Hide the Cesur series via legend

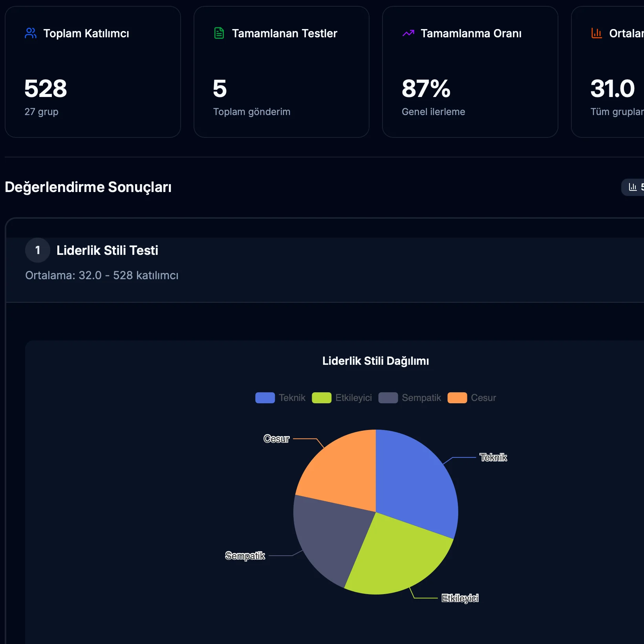(x=483, y=398)
